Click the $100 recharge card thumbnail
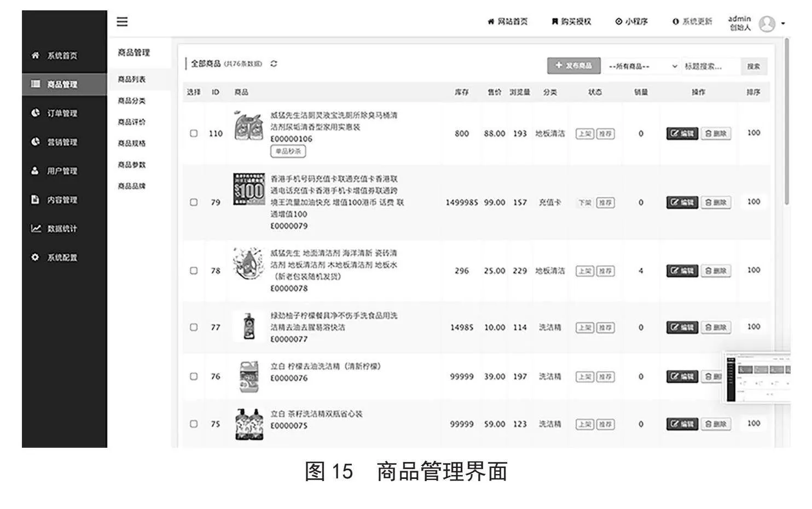The height and width of the screenshot is (509, 812). point(249,189)
